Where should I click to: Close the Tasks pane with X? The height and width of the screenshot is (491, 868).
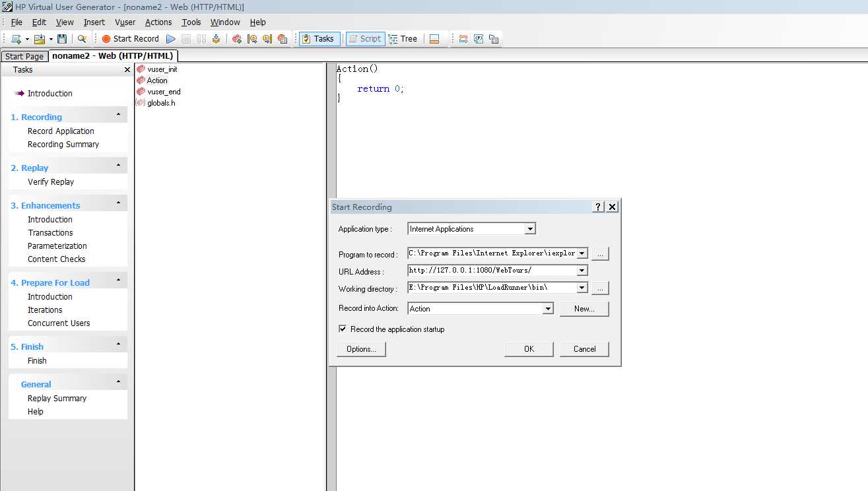[127, 69]
